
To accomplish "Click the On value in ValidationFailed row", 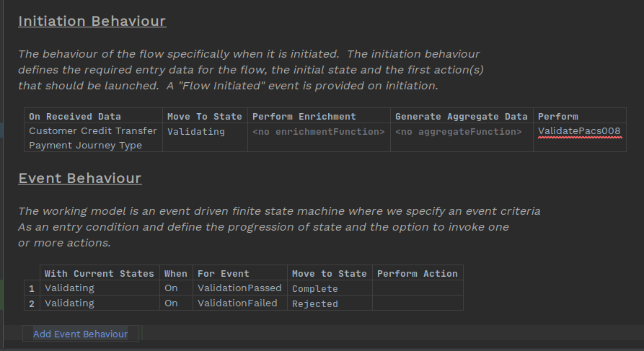I will click(171, 303).
